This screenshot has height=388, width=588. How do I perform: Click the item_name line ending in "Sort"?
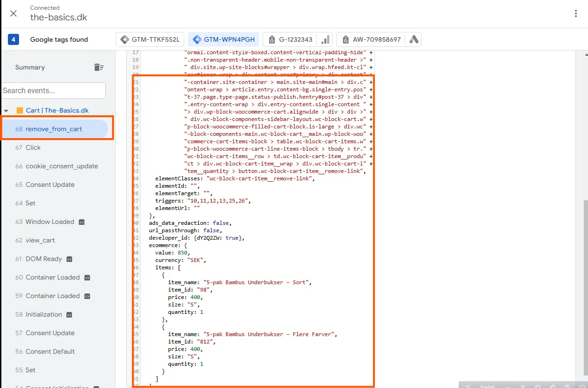point(240,282)
